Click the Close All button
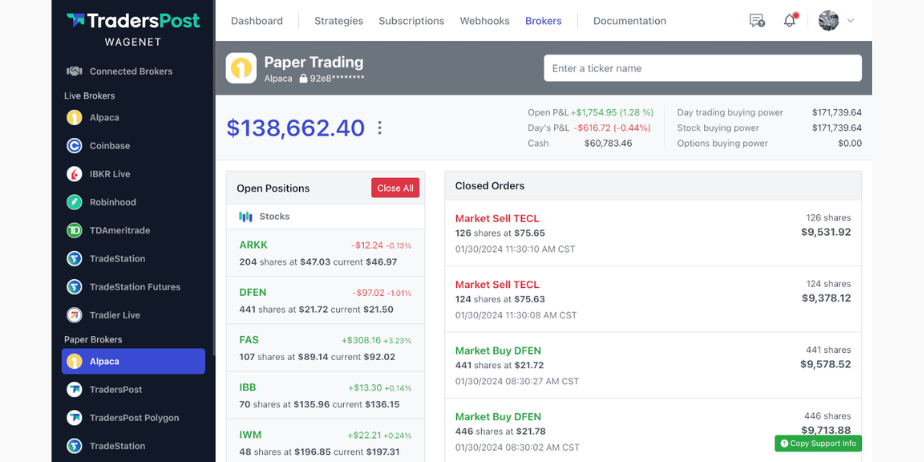 pyautogui.click(x=395, y=188)
